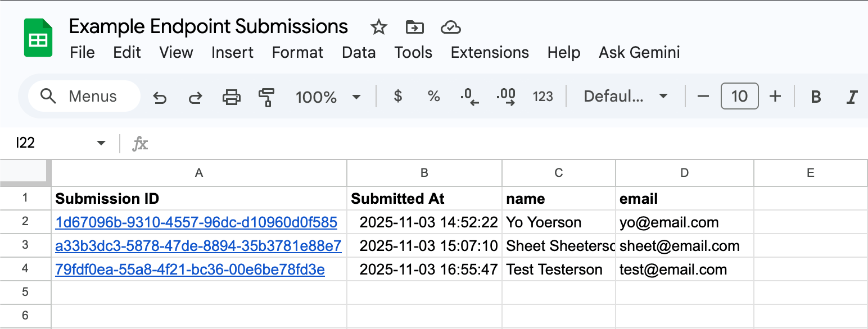The image size is (868, 329).
Task: Open more number formats with 123 icon
Action: [542, 96]
